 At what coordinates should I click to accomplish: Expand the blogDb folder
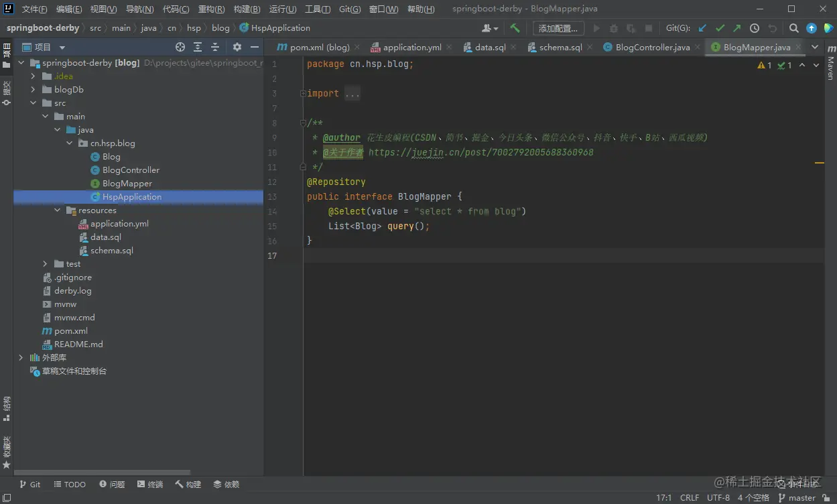(33, 90)
